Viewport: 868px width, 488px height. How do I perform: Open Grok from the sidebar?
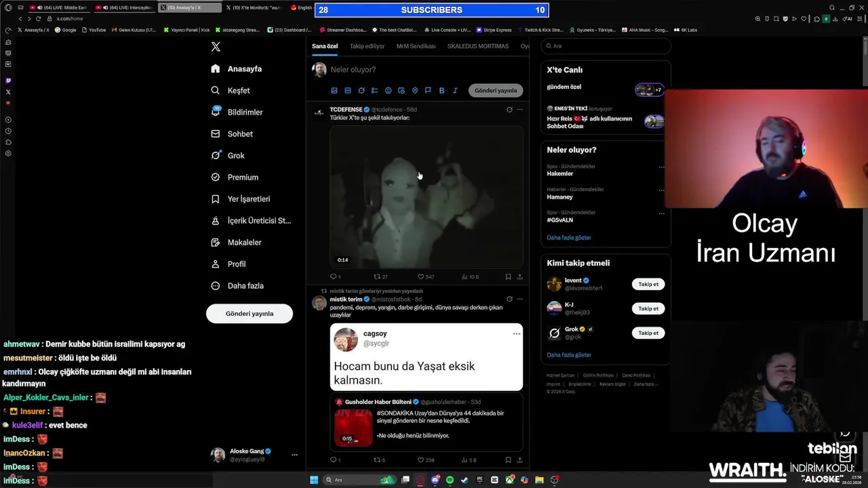pos(227,155)
